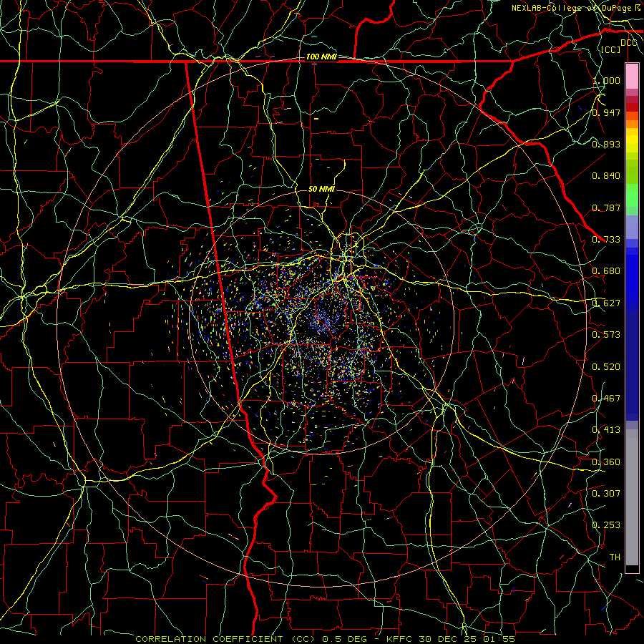The width and height of the screenshot is (644, 644).
Task: Click the 50 NMI range ring label
Action: (321, 190)
